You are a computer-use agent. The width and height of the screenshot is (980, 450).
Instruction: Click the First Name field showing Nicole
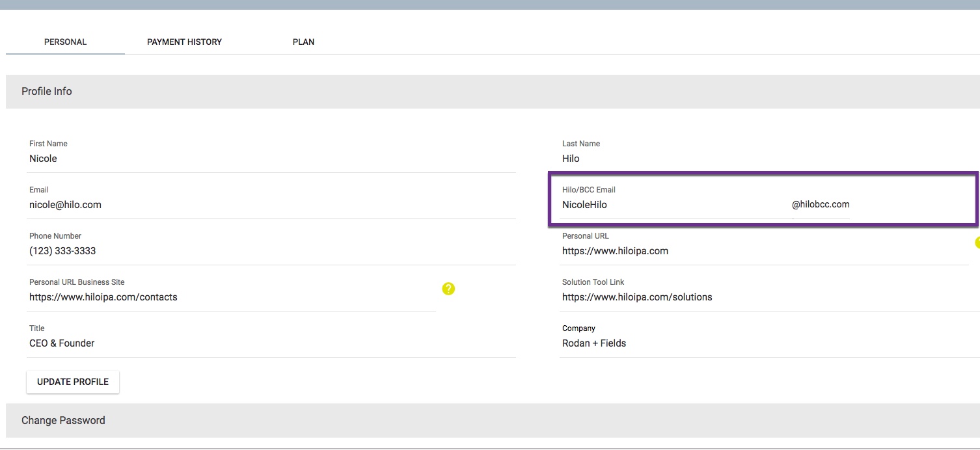(x=195, y=158)
